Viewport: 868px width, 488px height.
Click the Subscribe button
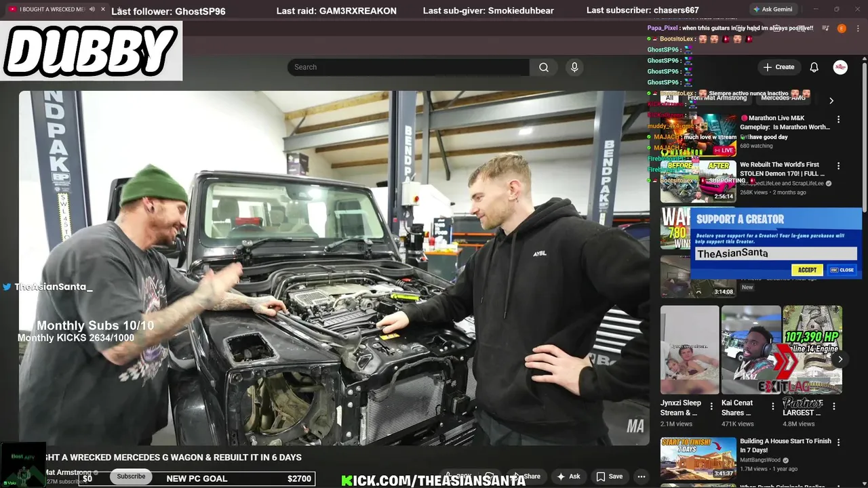131,476
